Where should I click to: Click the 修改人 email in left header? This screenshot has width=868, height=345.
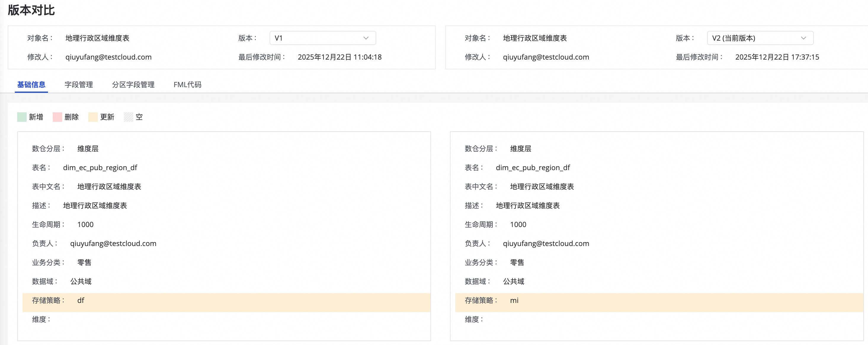108,57
